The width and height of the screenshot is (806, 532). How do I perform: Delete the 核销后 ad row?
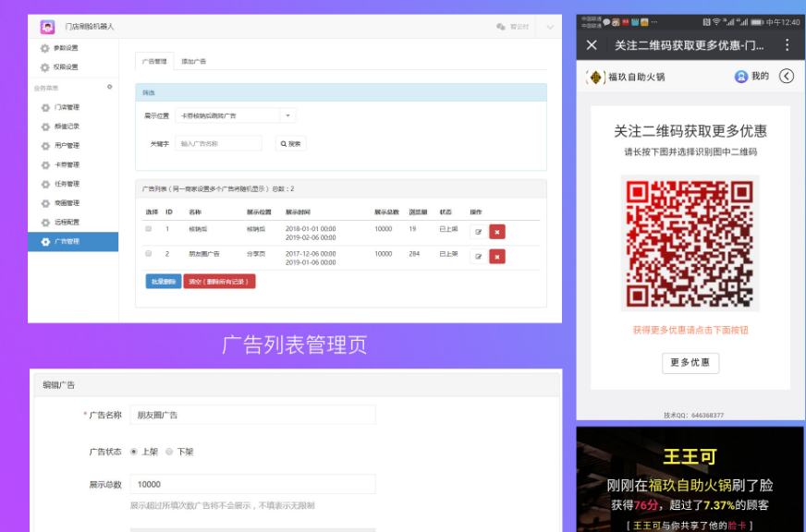click(497, 232)
